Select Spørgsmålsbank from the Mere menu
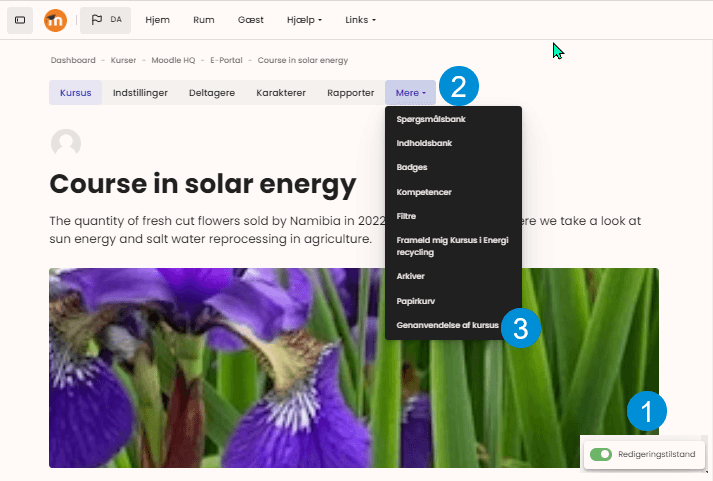713x481 pixels. pos(431,119)
